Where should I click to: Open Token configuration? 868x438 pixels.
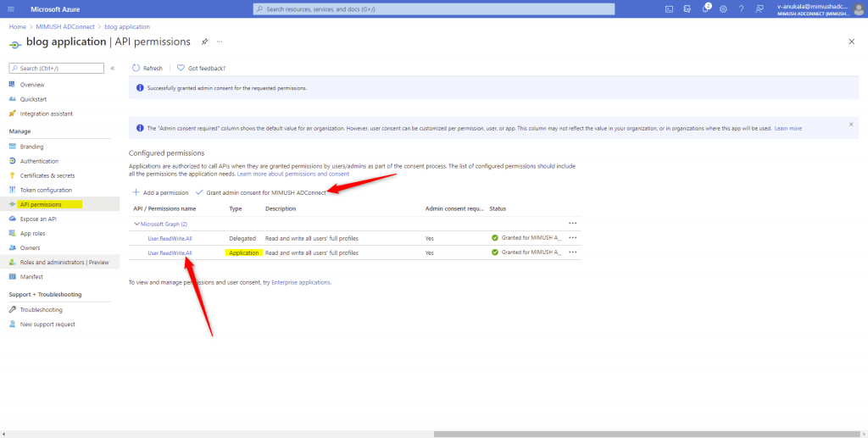point(46,190)
